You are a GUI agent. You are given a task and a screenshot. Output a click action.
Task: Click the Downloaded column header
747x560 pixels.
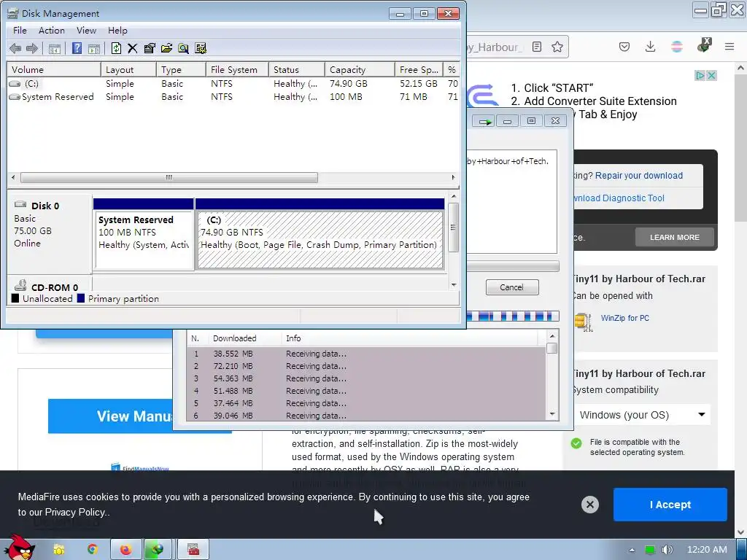[x=244, y=338]
